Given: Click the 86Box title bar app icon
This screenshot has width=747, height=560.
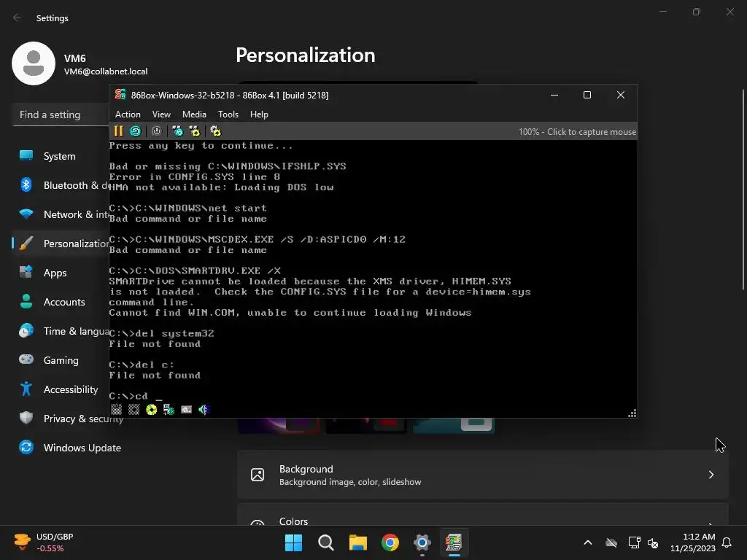Looking at the screenshot, I should [x=120, y=95].
